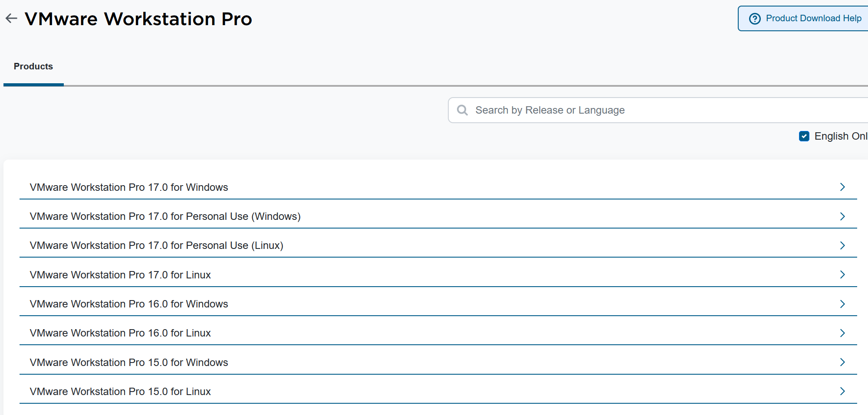Expand Workstation Pro 15.0 for Windows chevron

point(842,362)
